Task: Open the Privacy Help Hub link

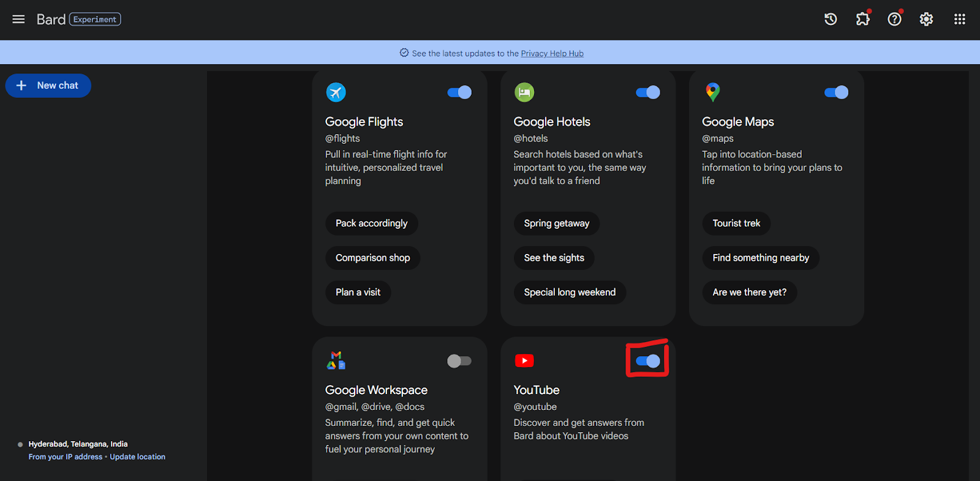Action: pos(552,53)
